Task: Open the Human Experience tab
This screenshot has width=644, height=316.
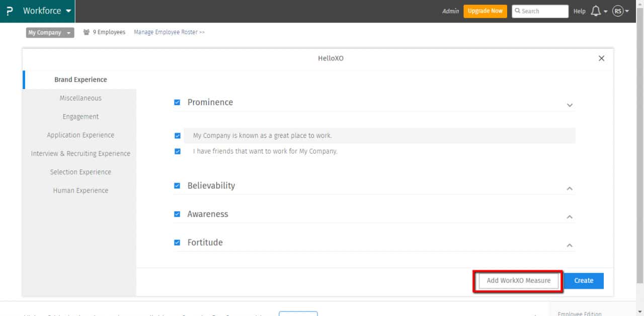Action: 80,190
